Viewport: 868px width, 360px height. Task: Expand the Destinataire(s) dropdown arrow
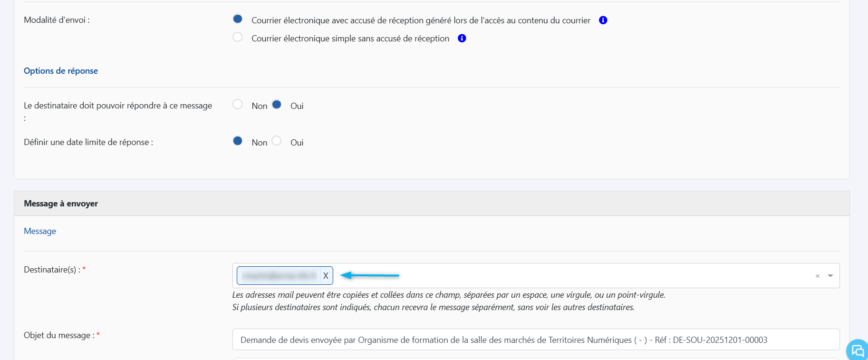click(830, 276)
